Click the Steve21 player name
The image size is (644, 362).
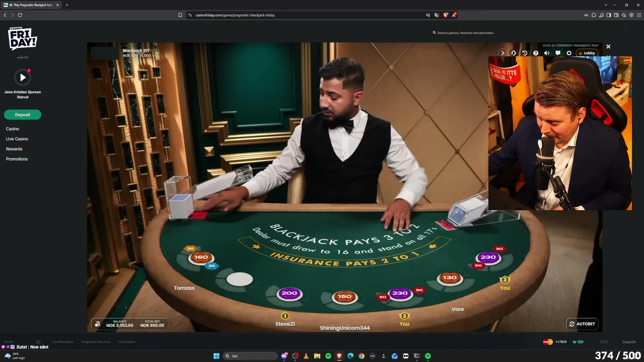(x=285, y=324)
